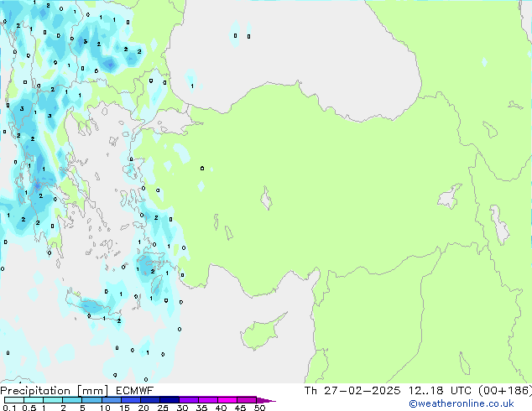Click the 40–45 mm magenta legend box

(x=227, y=400)
